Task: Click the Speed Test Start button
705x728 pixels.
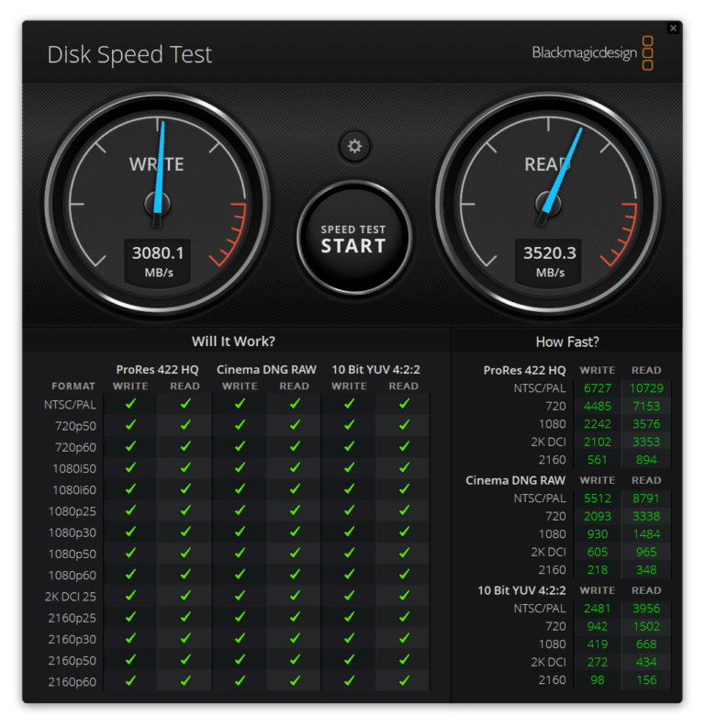Action: click(353, 238)
